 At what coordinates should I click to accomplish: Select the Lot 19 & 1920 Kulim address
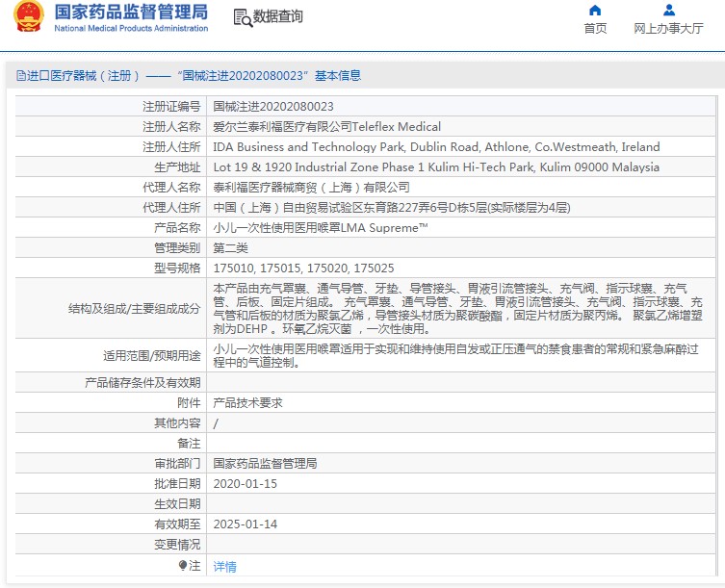tap(436, 167)
